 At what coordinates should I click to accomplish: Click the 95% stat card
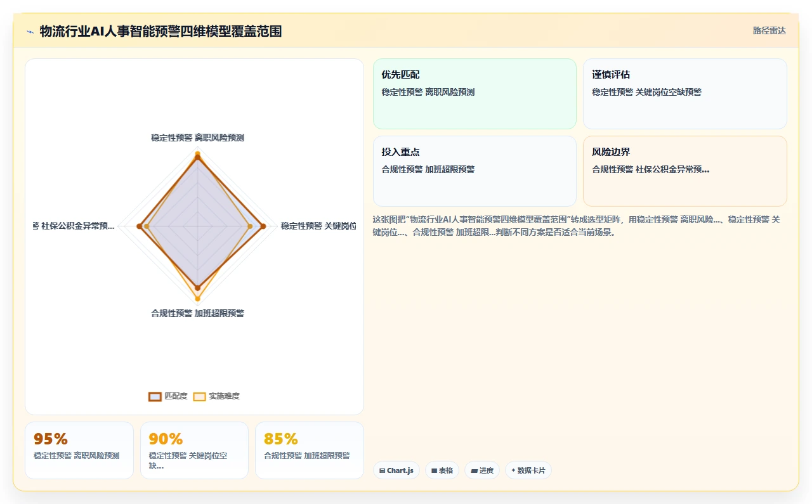(79, 450)
